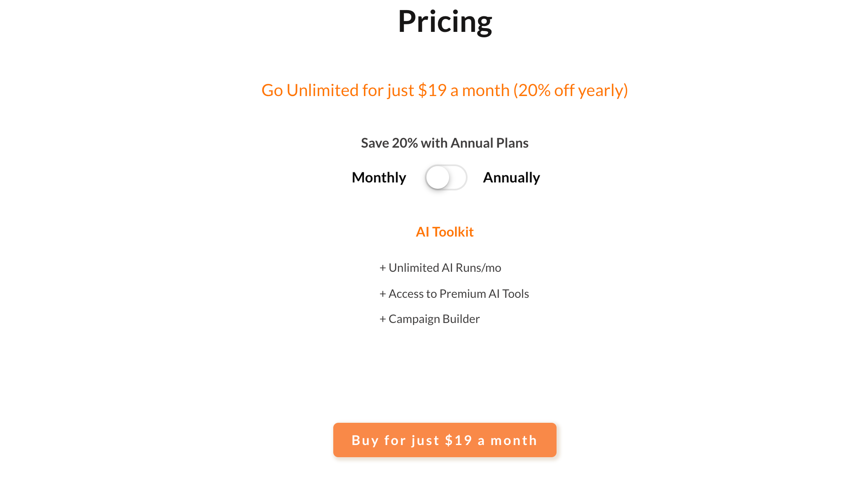Toggle the Monthly/Annually billing switch
This screenshot has height=479, width=868.
pyautogui.click(x=446, y=177)
